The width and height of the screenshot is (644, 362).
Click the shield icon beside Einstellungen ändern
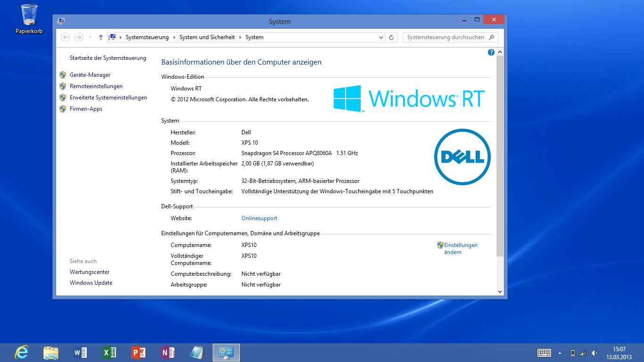pyautogui.click(x=440, y=245)
